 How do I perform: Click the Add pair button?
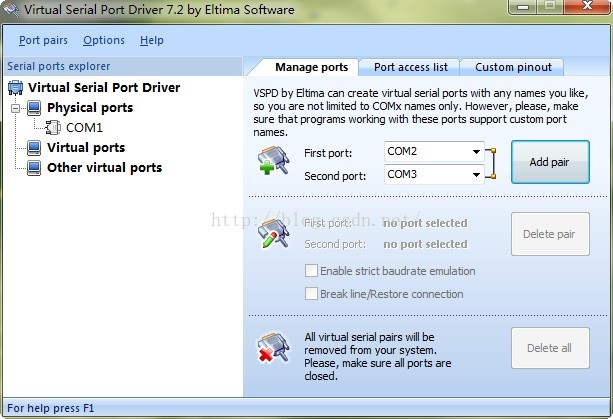click(x=550, y=162)
